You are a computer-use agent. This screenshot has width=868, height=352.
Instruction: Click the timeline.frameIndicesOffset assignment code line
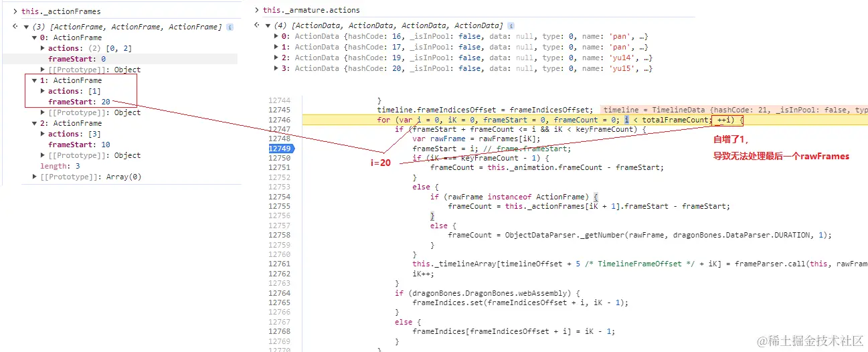coord(485,110)
